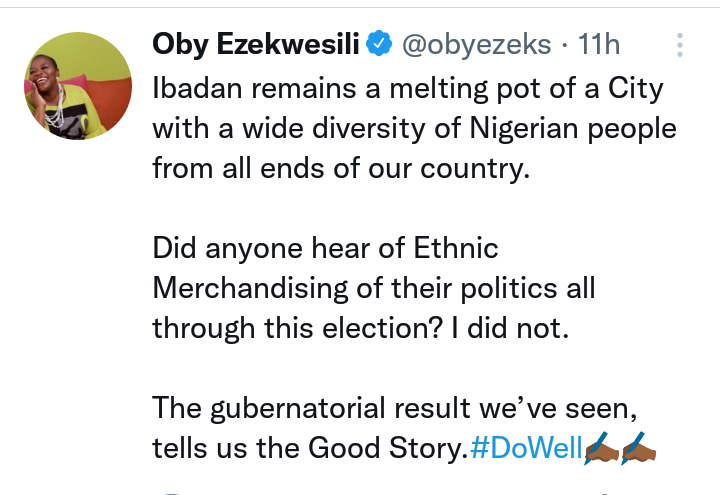The width and height of the screenshot is (720, 495).
Task: Click the second writing hand emoji
Action: click(639, 449)
